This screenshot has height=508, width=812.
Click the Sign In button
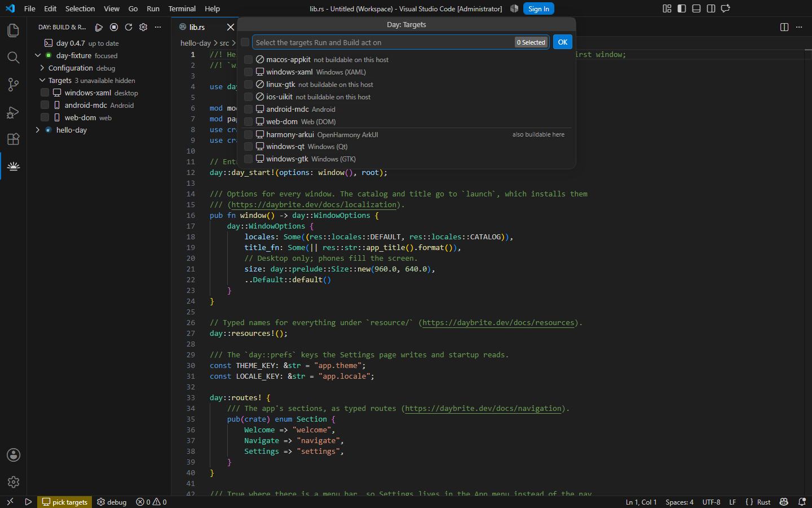[x=539, y=8]
